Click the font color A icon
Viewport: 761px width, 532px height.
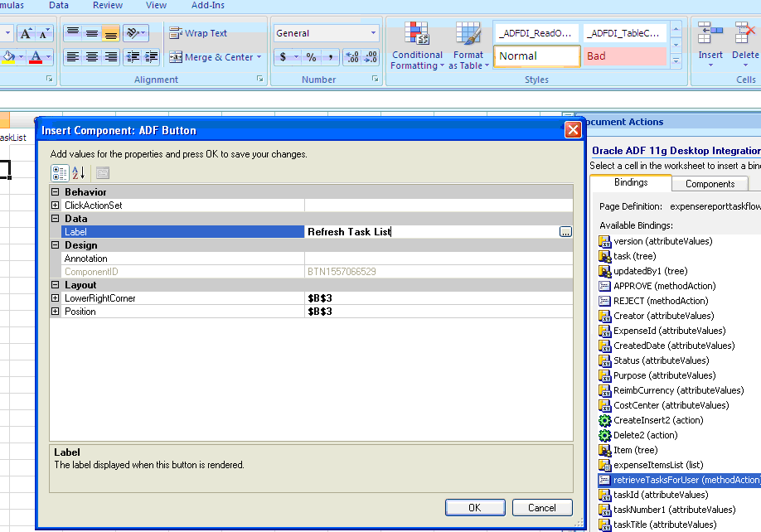[36, 56]
